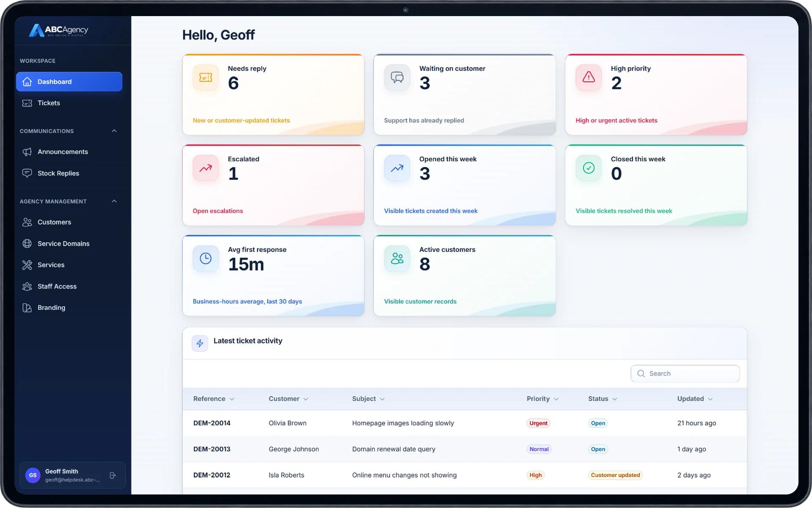Click the Announcements megaphone icon

point(27,152)
